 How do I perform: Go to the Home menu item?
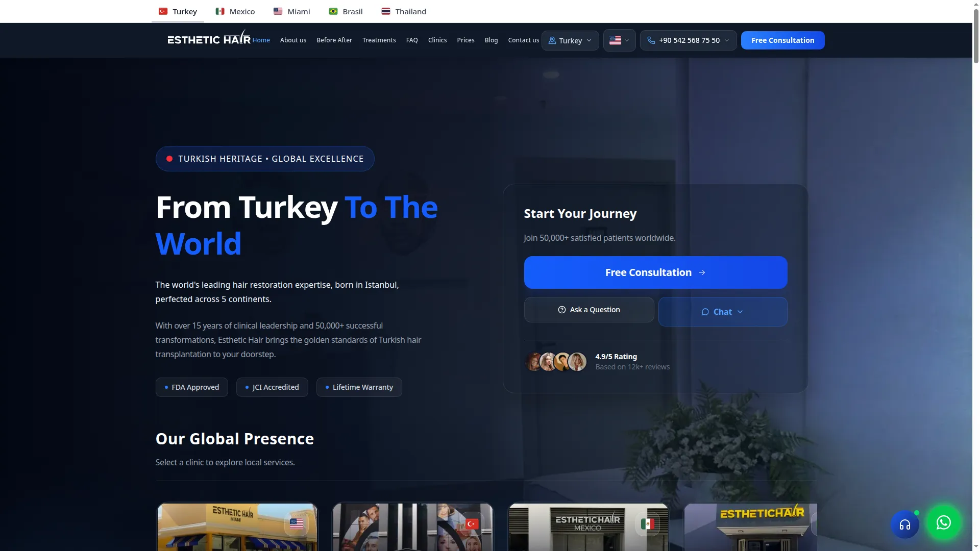click(x=261, y=40)
